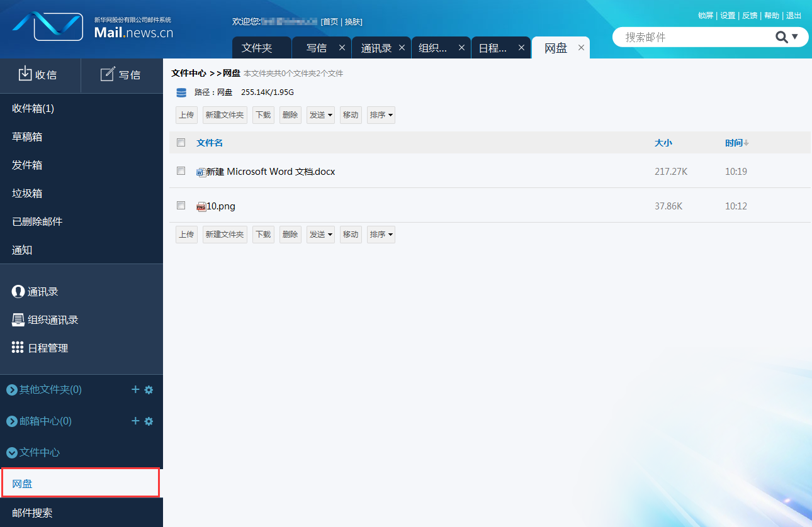
Task: Check the box for the Word docx file
Action: (x=181, y=171)
